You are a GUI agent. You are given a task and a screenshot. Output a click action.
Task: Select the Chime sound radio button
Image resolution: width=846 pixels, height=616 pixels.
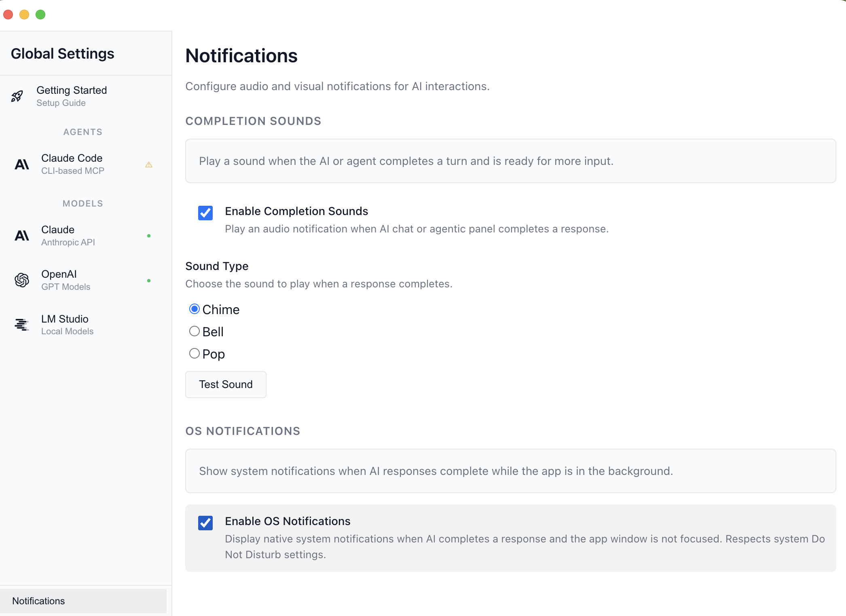pos(195,309)
